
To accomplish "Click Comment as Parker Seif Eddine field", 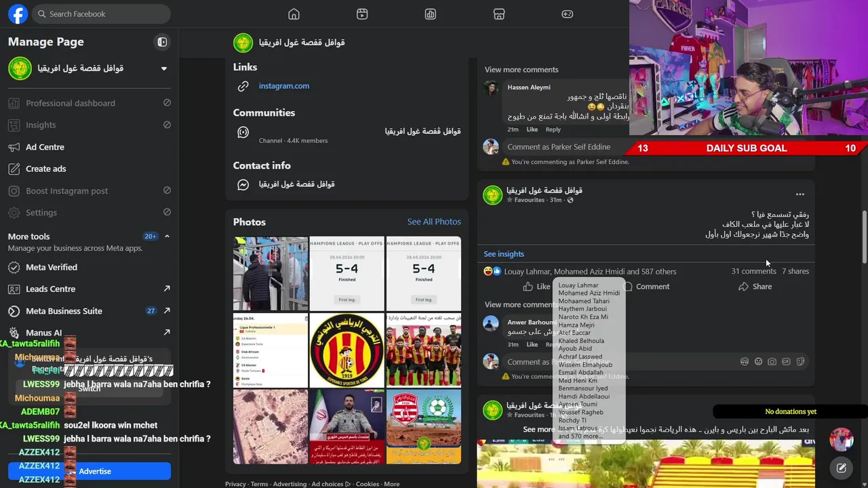I will [564, 147].
